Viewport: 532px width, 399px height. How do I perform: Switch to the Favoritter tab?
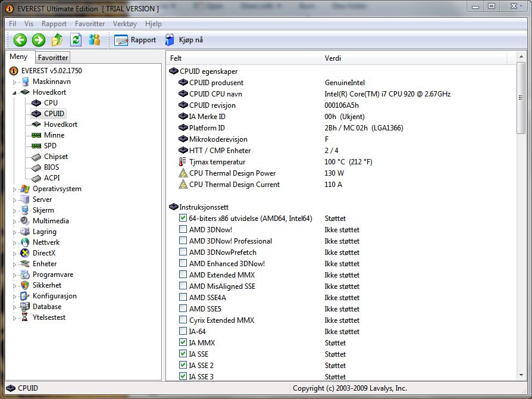point(53,58)
